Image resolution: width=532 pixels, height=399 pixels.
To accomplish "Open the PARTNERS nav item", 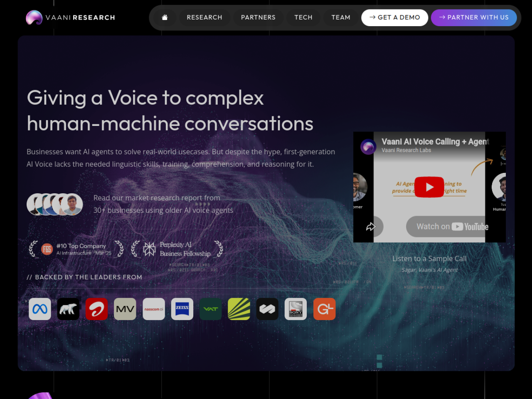I will (x=258, y=17).
